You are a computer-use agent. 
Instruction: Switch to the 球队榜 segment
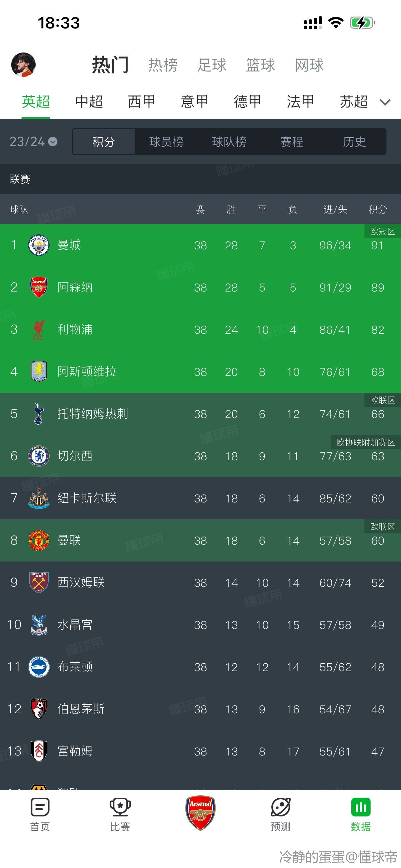coord(229,142)
